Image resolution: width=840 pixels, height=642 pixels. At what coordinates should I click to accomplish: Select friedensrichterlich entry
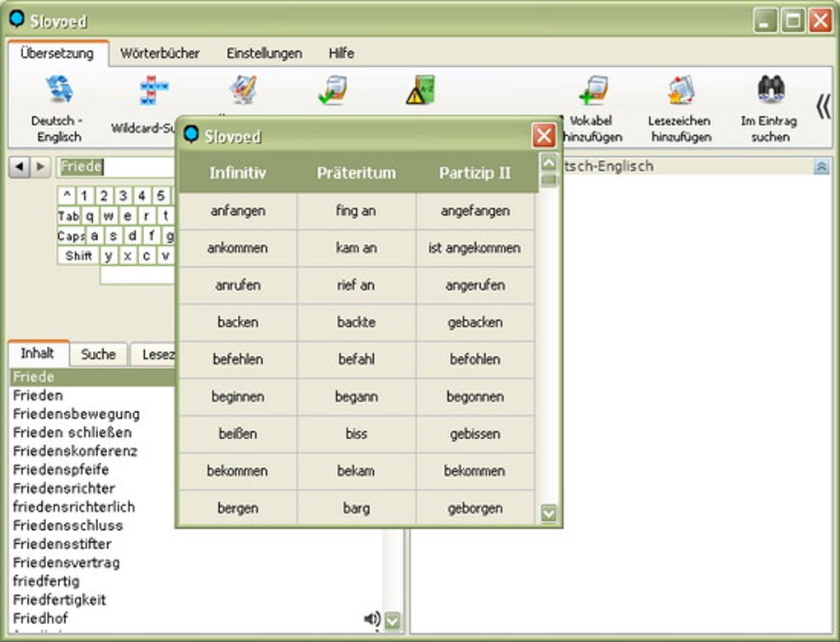point(74,507)
